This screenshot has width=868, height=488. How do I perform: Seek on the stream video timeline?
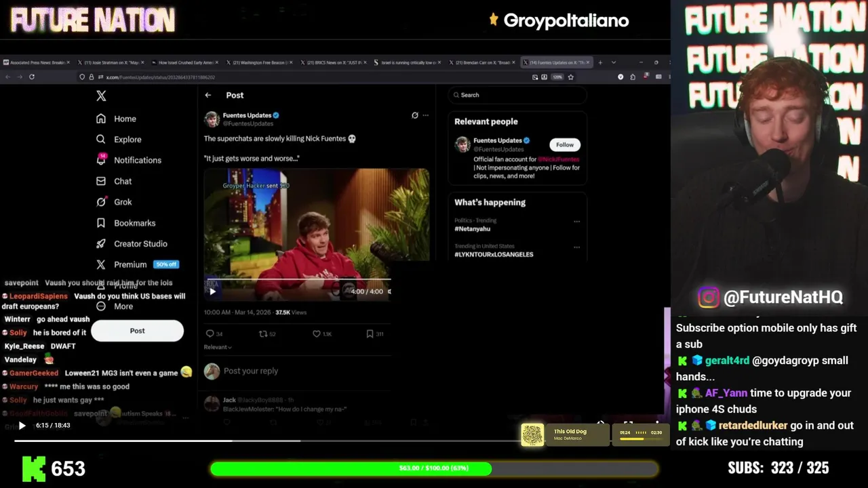(267, 441)
